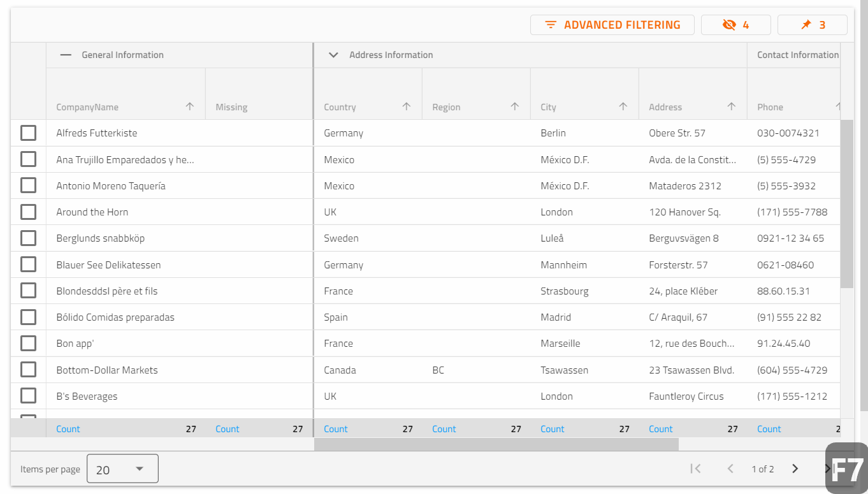Check the Bottom-Dollar Markets row checkbox

point(28,370)
